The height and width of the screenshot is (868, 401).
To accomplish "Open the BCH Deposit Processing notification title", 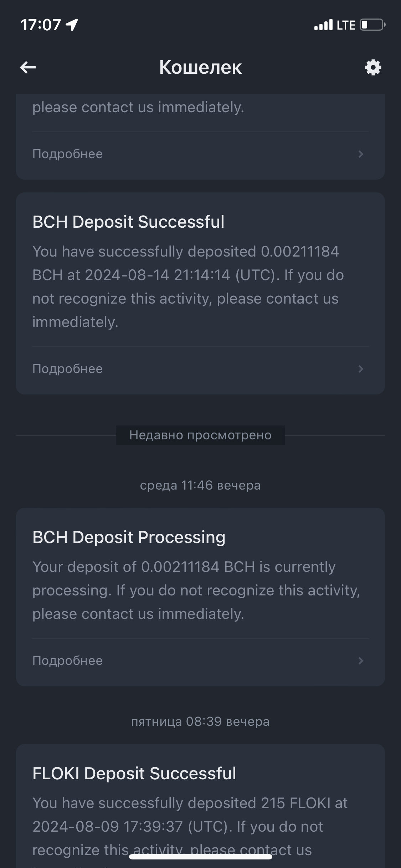I will 129,537.
